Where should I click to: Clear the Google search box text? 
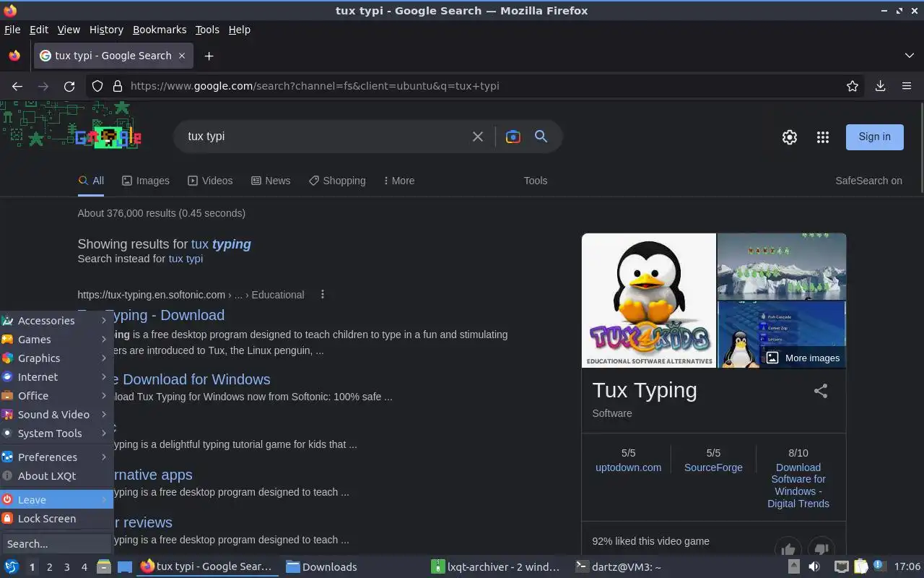[477, 137]
